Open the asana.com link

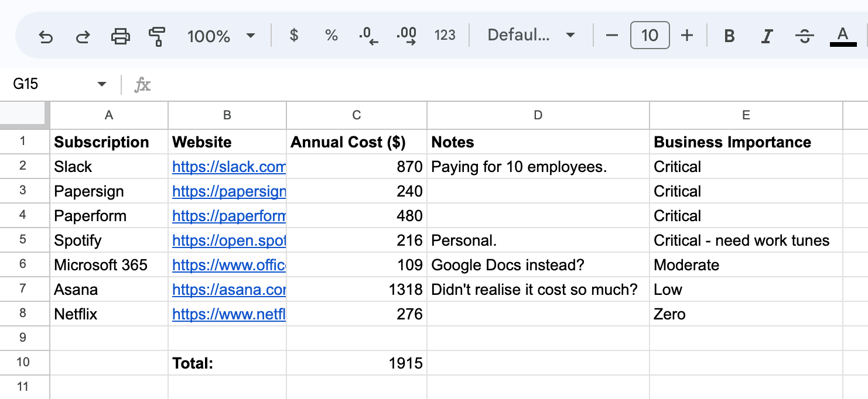point(229,290)
